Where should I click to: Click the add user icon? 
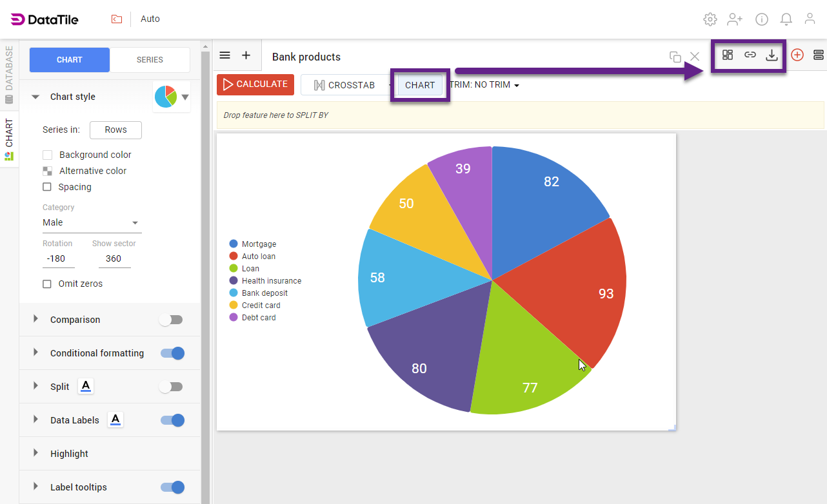[735, 19]
